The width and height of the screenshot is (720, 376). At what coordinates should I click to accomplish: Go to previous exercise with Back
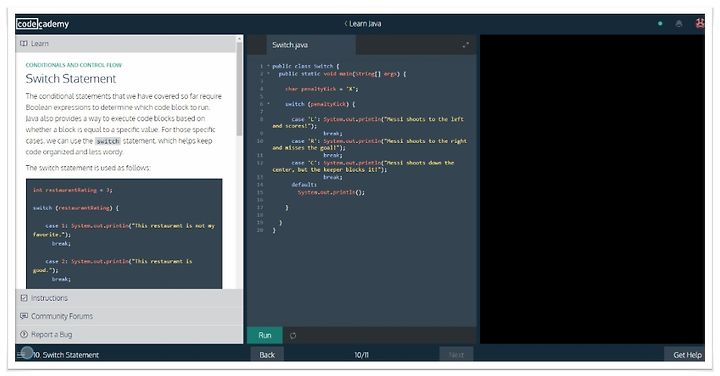click(267, 354)
